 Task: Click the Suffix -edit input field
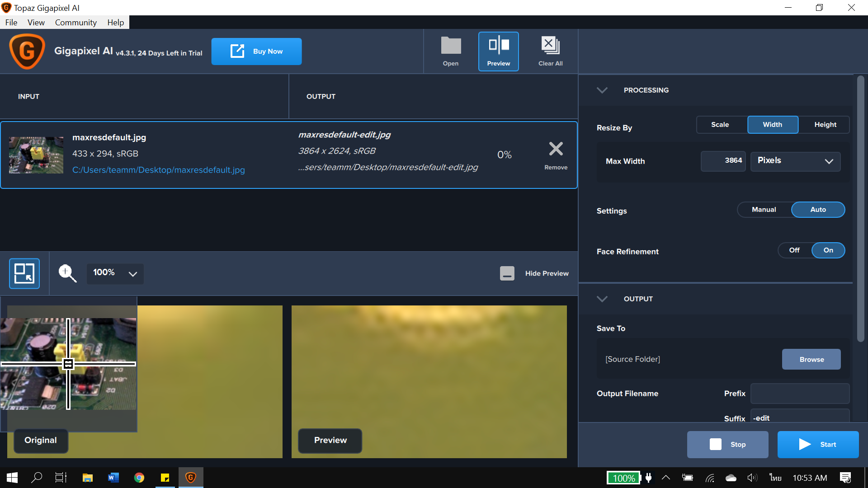click(800, 417)
